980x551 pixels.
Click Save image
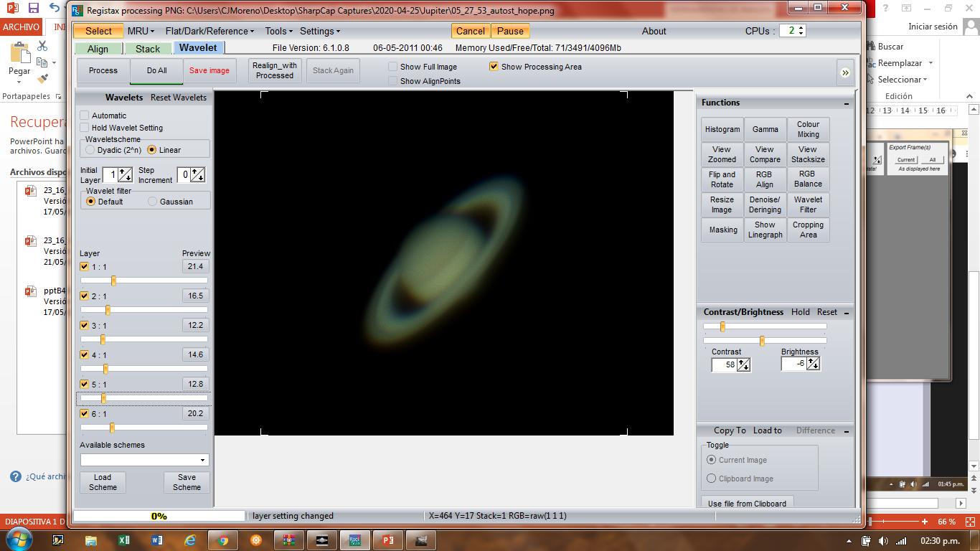tap(209, 71)
